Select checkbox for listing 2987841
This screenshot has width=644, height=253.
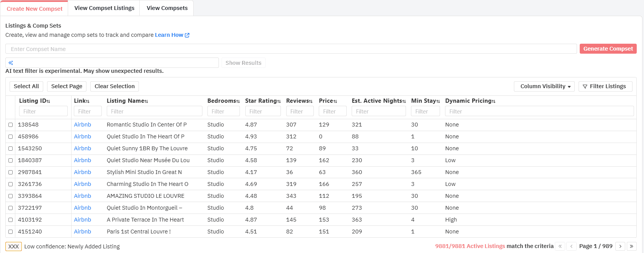(x=11, y=172)
